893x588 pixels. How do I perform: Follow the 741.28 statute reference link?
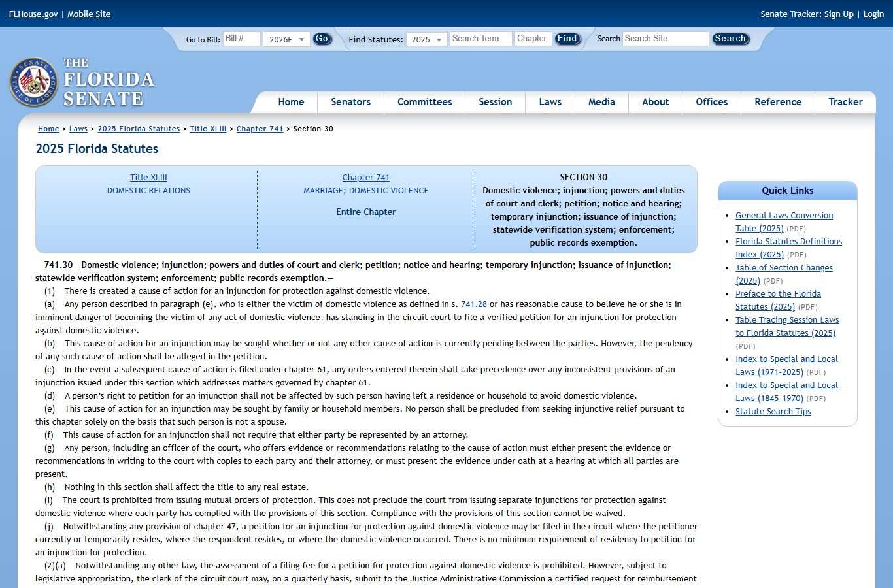click(474, 304)
